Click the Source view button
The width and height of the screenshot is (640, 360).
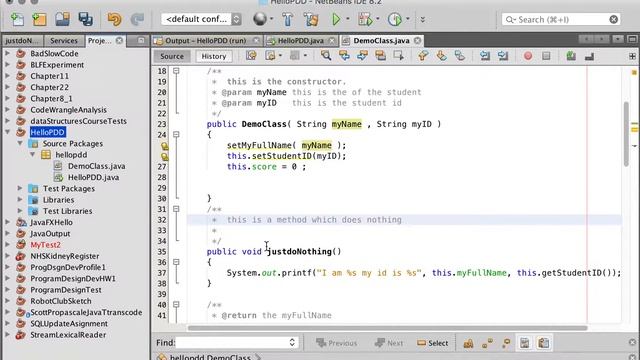172,56
